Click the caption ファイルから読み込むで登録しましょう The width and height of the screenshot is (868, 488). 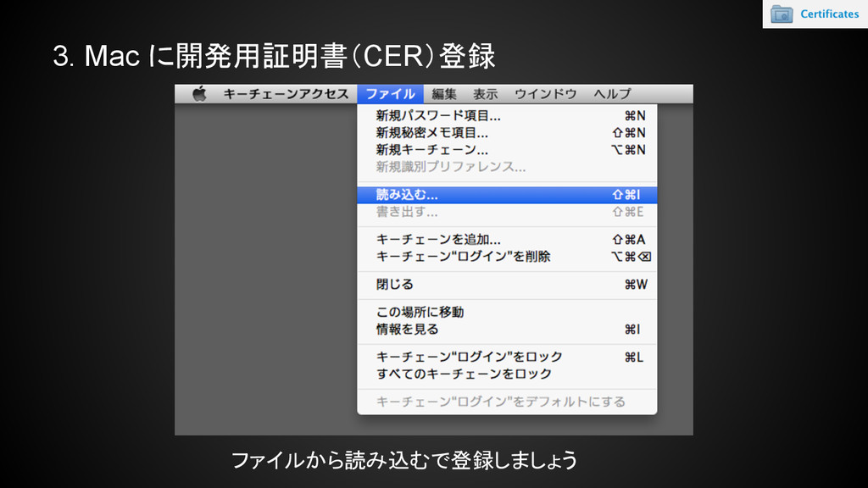coord(404,460)
